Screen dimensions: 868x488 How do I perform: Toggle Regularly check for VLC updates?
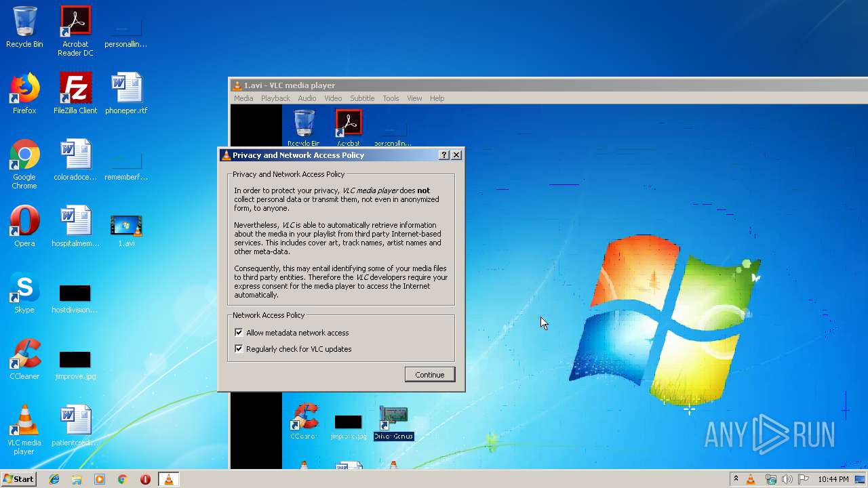[x=239, y=349]
